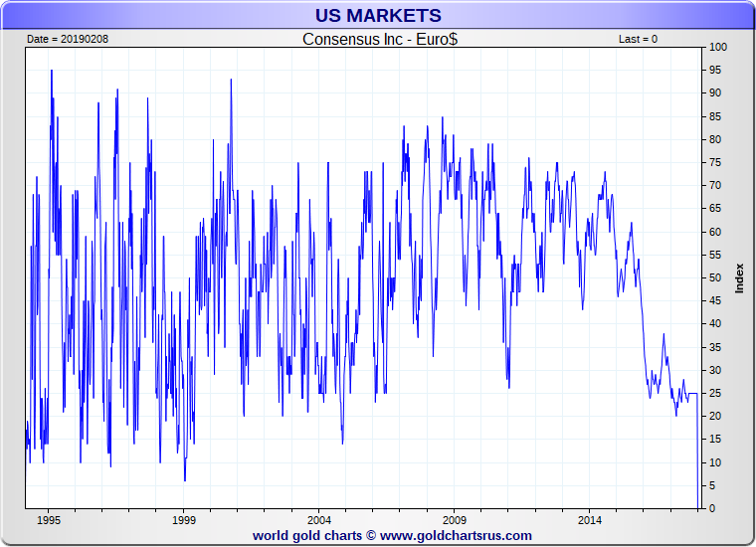Click the chart subtitle 'Consensus Inc - Euro$'

point(380,39)
